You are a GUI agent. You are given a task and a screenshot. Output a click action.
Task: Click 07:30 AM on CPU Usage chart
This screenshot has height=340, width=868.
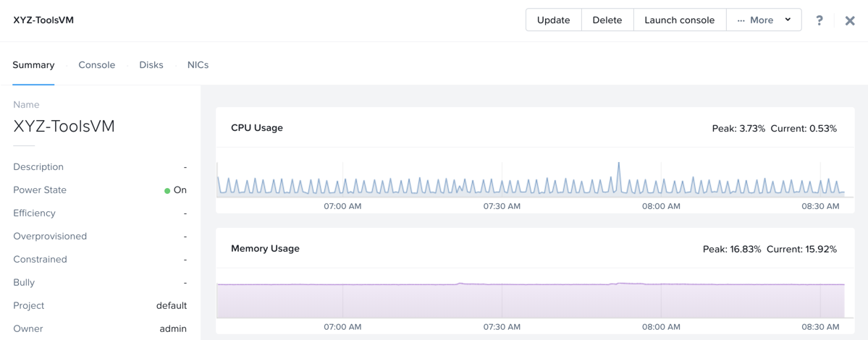click(x=502, y=206)
